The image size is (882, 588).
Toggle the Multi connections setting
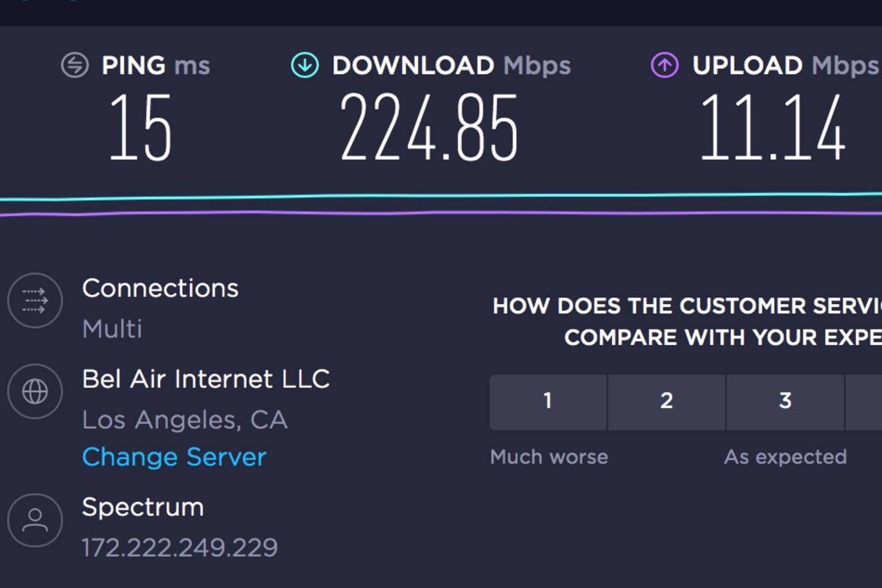click(x=112, y=329)
